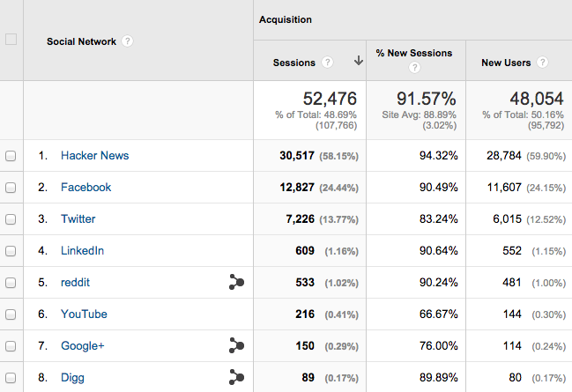Sort by the New Users column header
The width and height of the screenshot is (572, 392).
(x=506, y=63)
